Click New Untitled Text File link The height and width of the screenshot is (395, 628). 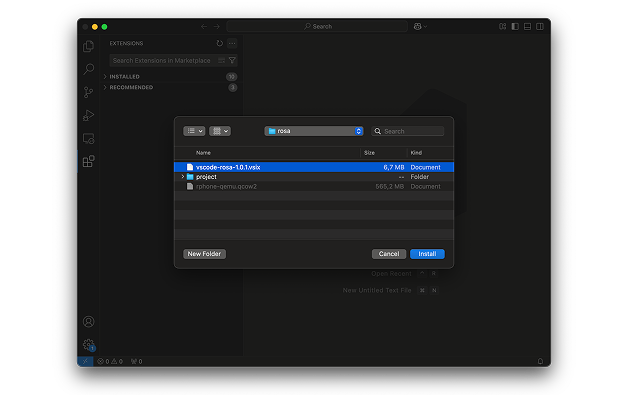(377, 290)
